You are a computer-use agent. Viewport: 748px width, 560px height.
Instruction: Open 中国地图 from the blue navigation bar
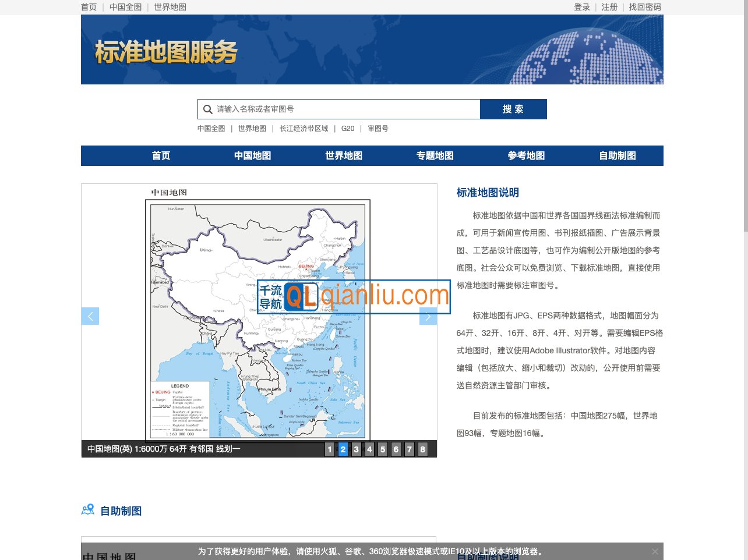pos(252,155)
